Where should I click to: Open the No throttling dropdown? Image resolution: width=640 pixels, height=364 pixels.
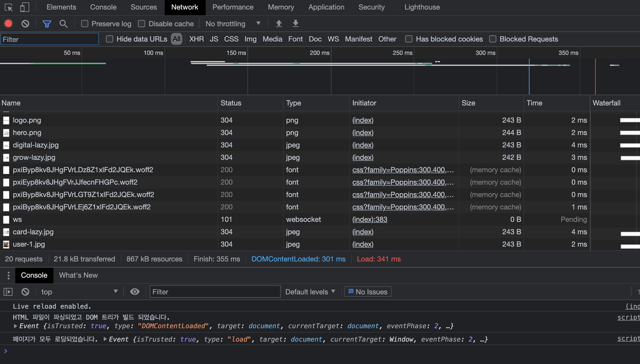(x=233, y=24)
